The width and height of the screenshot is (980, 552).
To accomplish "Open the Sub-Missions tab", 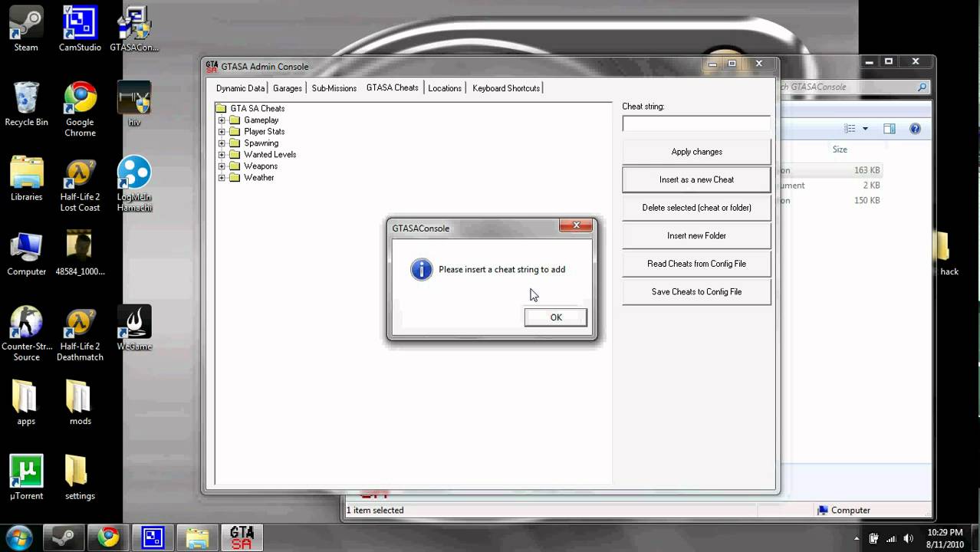I will (334, 88).
